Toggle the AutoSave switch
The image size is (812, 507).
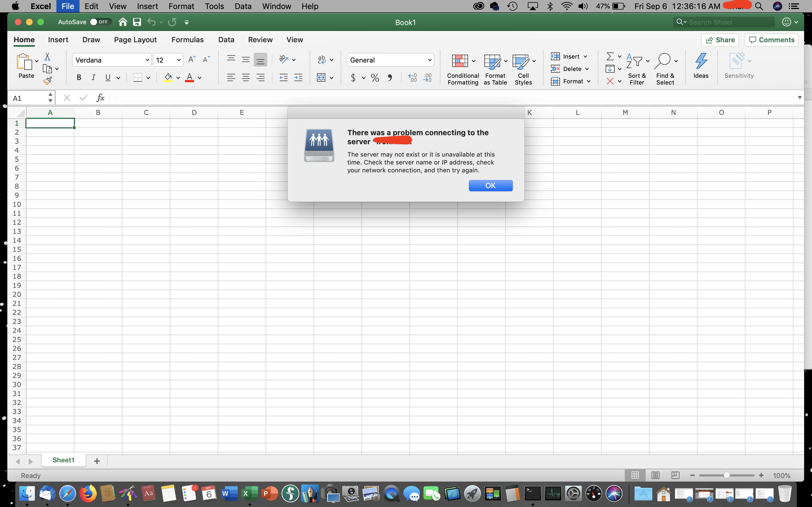click(x=100, y=22)
